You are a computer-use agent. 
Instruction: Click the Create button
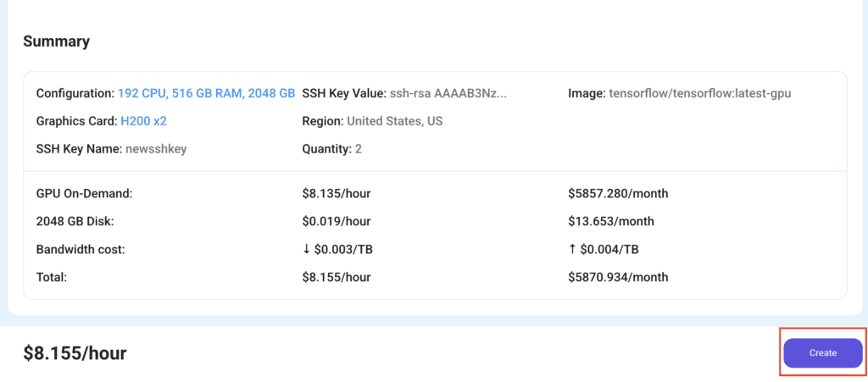point(822,352)
